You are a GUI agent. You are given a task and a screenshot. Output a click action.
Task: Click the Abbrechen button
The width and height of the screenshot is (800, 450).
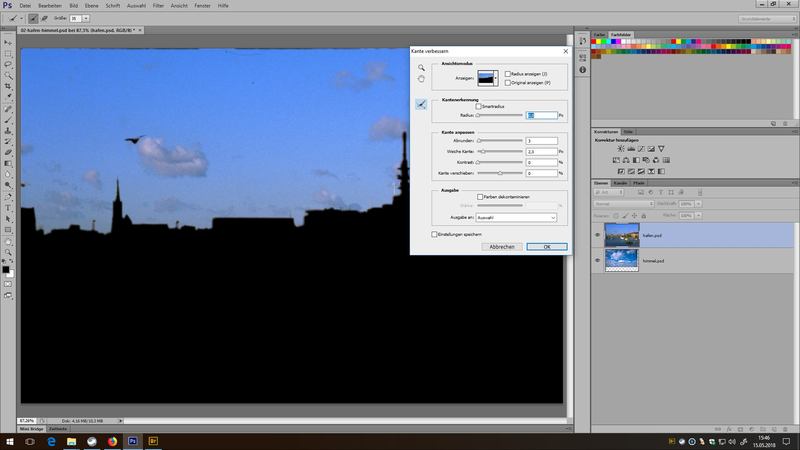pyautogui.click(x=502, y=246)
